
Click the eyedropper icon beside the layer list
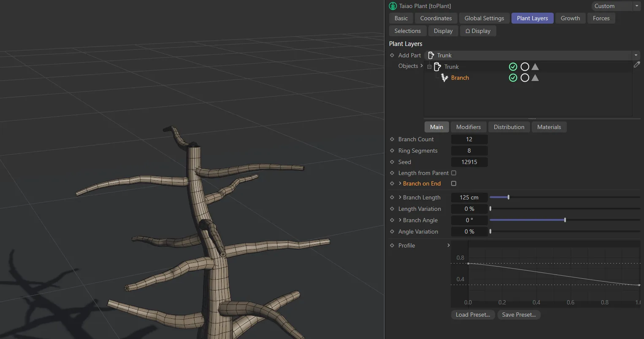pos(637,65)
